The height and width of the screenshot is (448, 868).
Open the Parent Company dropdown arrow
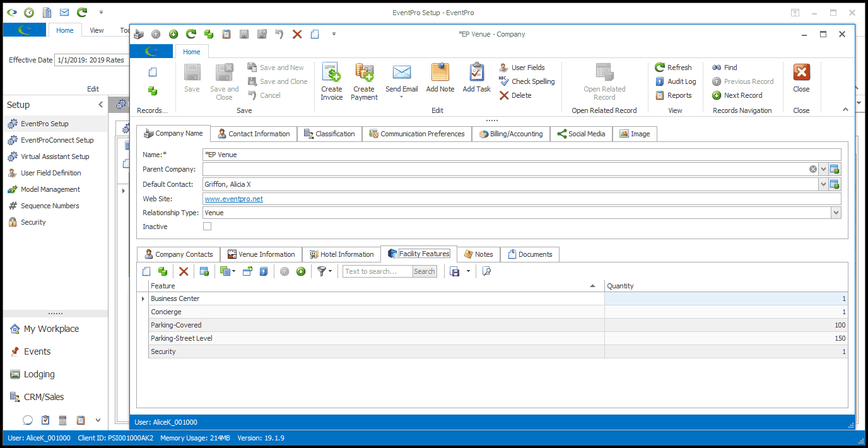click(x=823, y=169)
